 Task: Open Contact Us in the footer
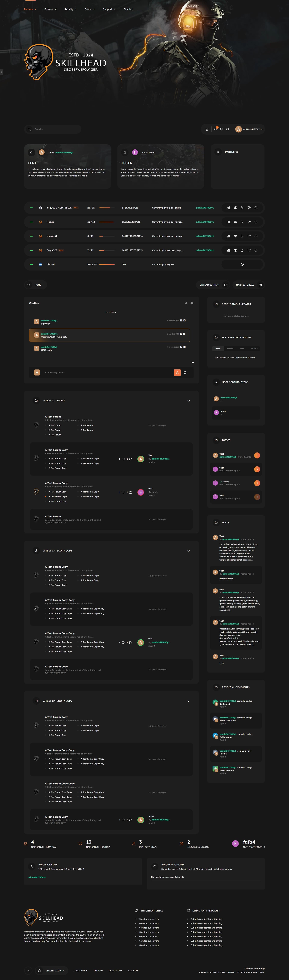point(116,971)
